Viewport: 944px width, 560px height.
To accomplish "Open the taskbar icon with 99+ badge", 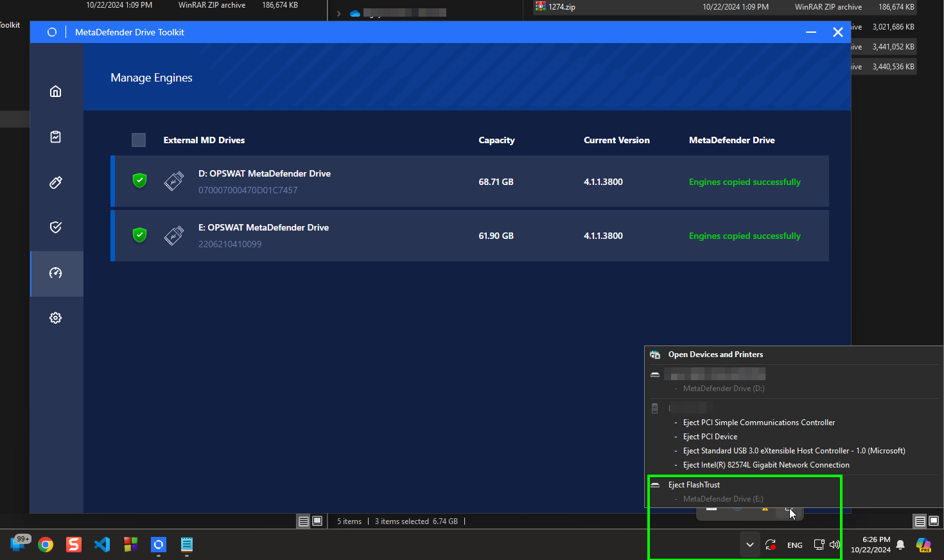I will [x=19, y=543].
